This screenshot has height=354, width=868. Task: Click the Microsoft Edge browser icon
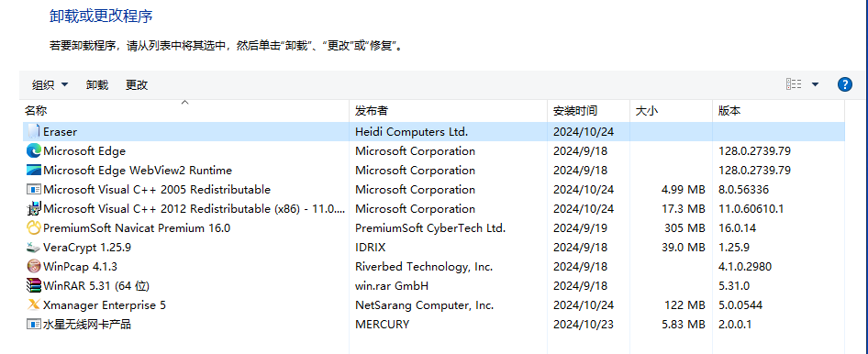coord(34,151)
